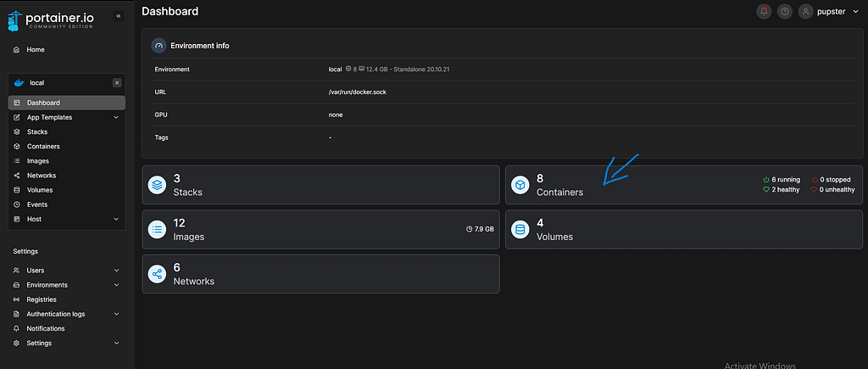Open Containers in the sidebar
Viewport: 868px width, 369px height.
point(42,146)
